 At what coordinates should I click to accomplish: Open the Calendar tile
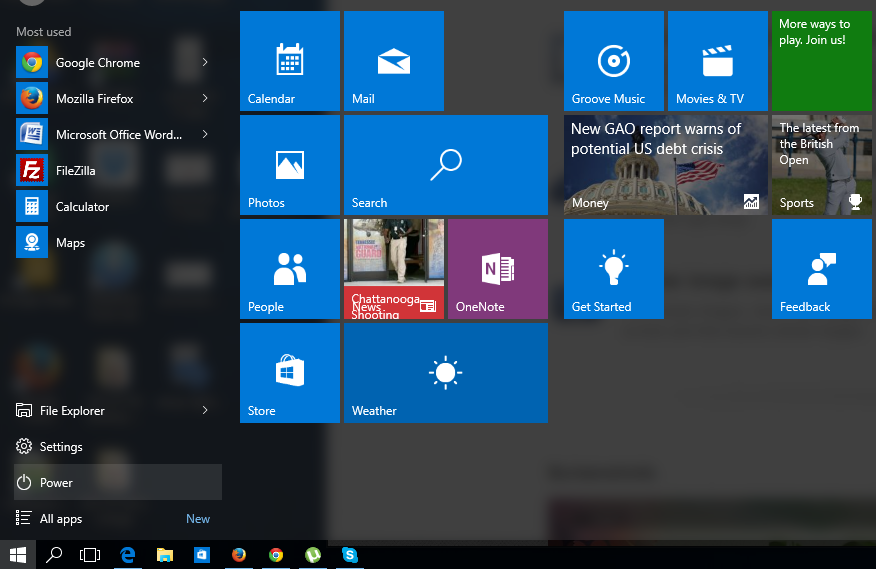point(289,61)
